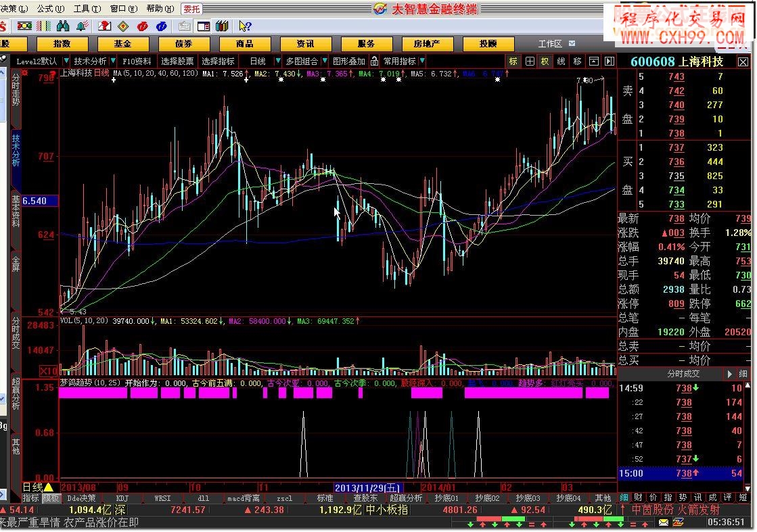Click the alarm bell alert icon

click(82, 26)
